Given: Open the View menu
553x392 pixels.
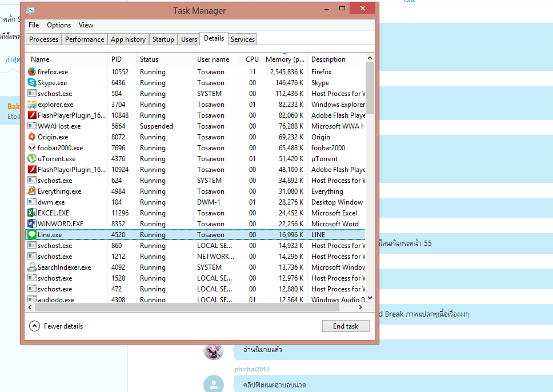Looking at the screenshot, I should coord(86,25).
